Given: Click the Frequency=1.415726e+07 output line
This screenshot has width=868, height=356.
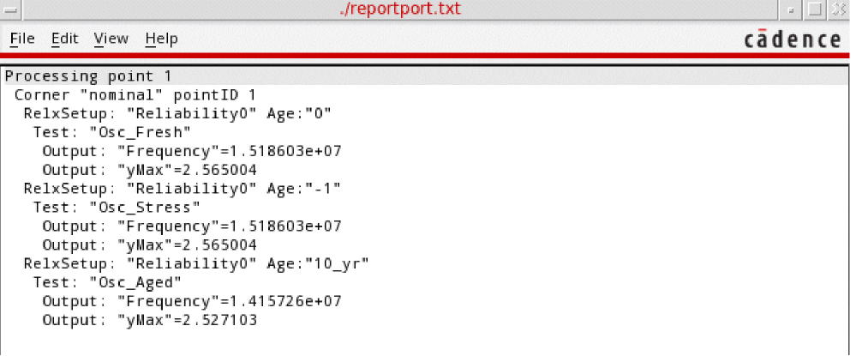Looking at the screenshot, I should (192, 301).
